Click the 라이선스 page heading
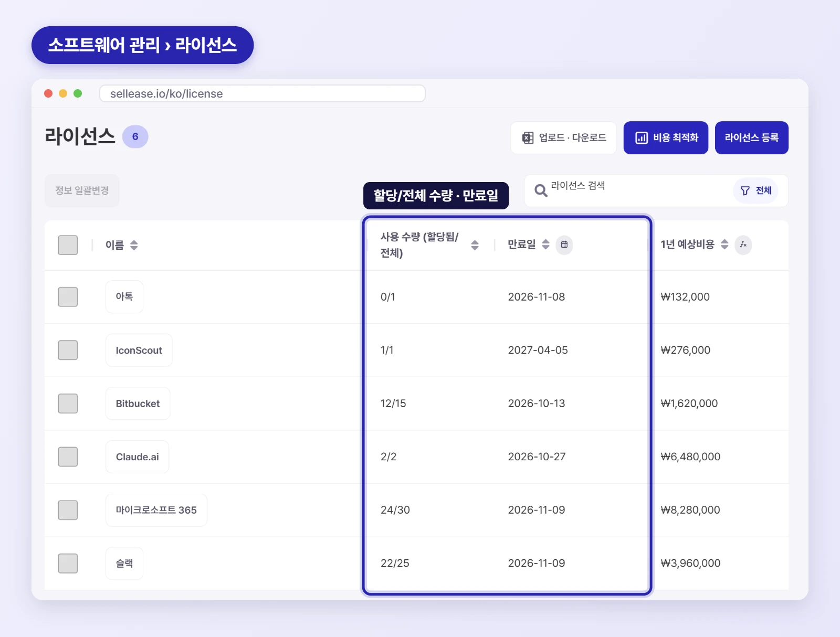Screen dimensions: 840x637 pos(80,136)
